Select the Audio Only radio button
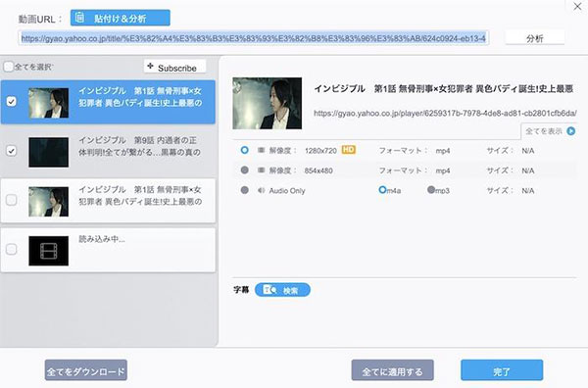 (244, 190)
